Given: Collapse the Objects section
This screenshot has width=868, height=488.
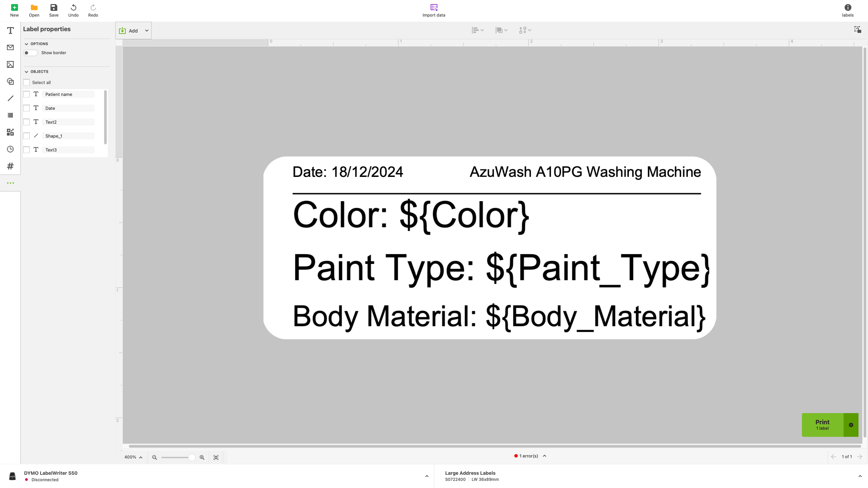Looking at the screenshot, I should pyautogui.click(x=26, y=72).
